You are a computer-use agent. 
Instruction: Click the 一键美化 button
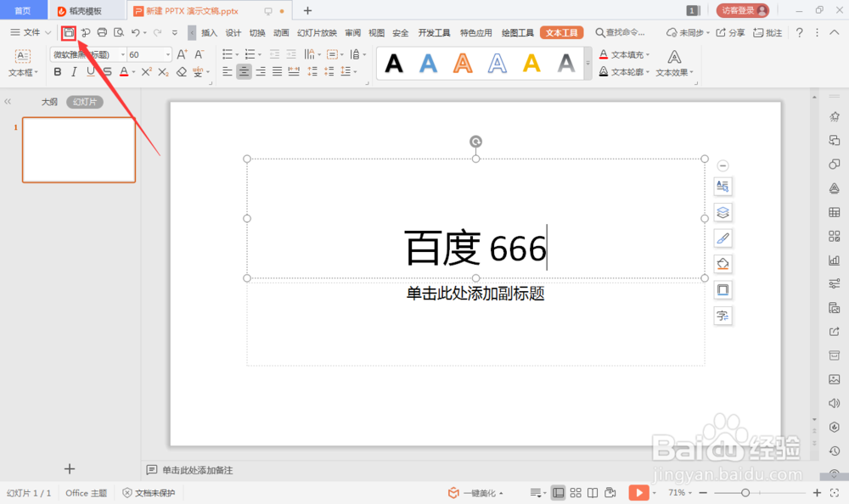tap(475, 493)
